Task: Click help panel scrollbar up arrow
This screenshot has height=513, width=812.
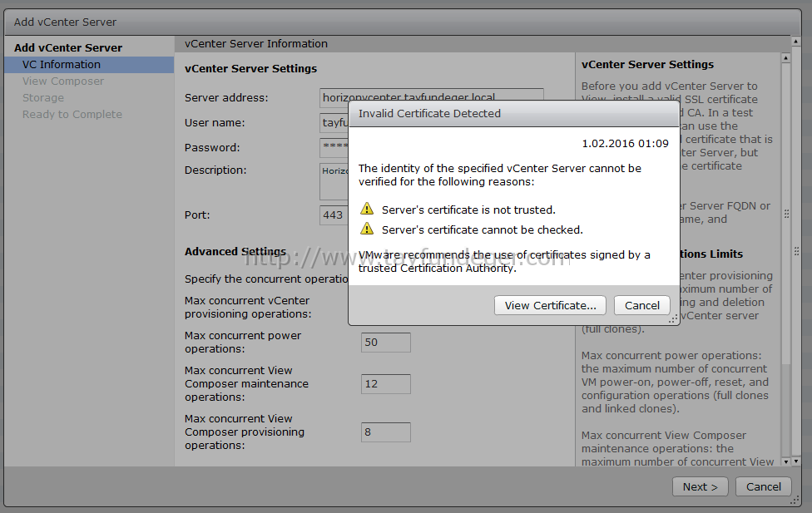Action: coord(785,58)
